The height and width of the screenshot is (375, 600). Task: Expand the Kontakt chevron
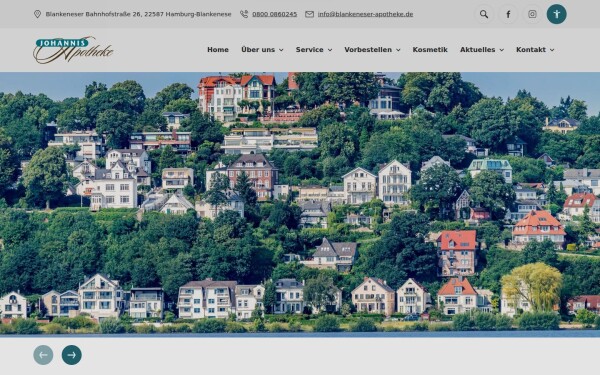[552, 50]
